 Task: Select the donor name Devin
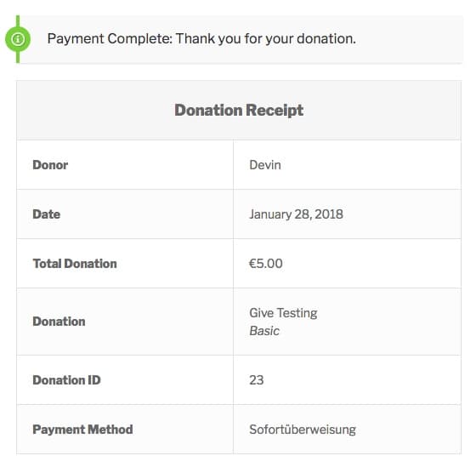click(265, 165)
